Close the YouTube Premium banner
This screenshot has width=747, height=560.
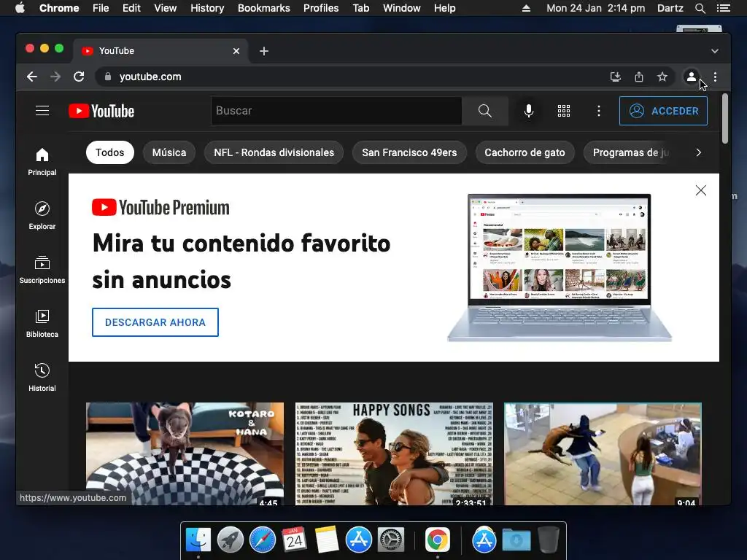click(701, 190)
